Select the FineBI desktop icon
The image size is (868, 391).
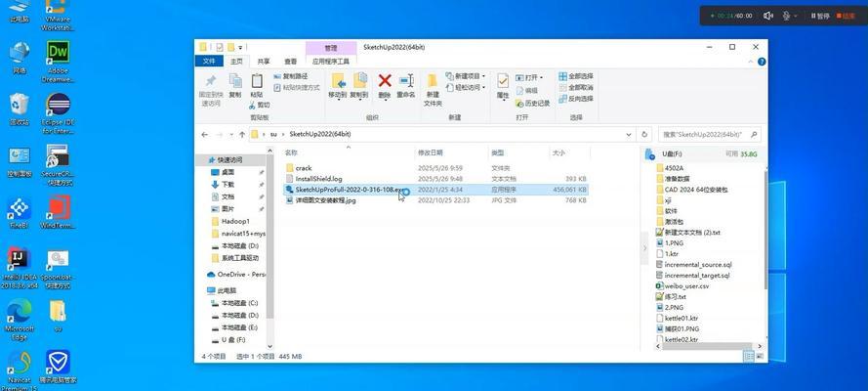click(20, 214)
